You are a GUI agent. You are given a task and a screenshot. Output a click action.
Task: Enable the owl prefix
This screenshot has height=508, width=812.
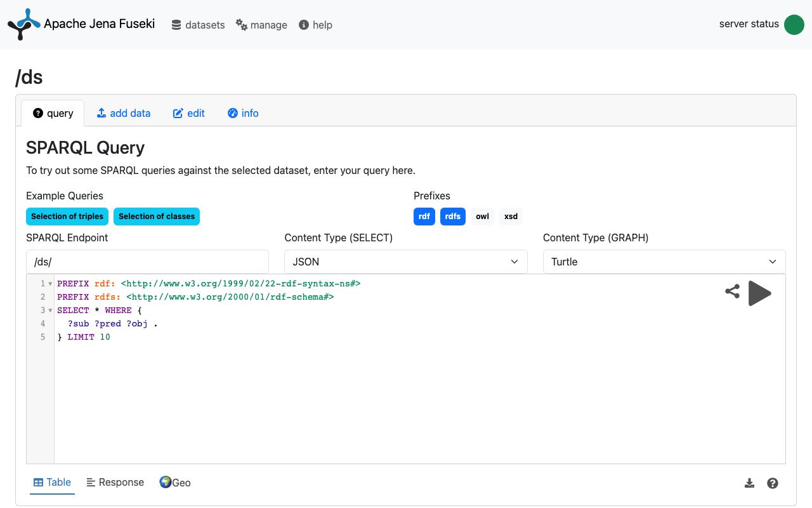pyautogui.click(x=483, y=217)
